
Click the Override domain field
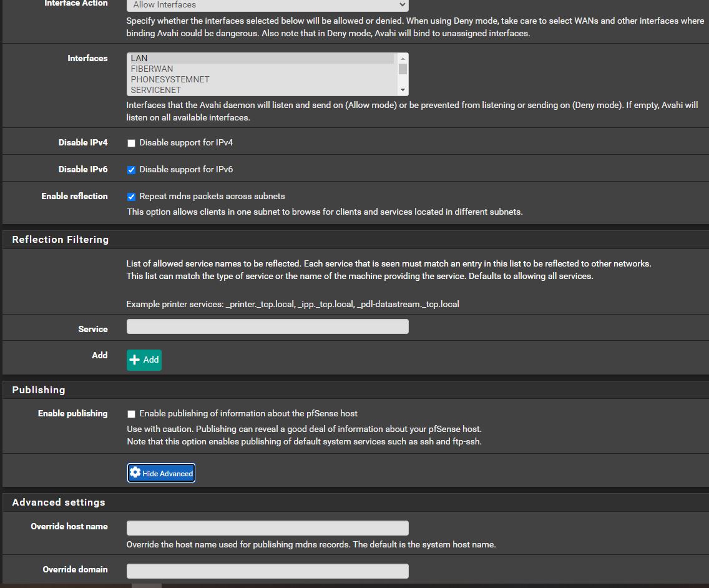(x=267, y=571)
